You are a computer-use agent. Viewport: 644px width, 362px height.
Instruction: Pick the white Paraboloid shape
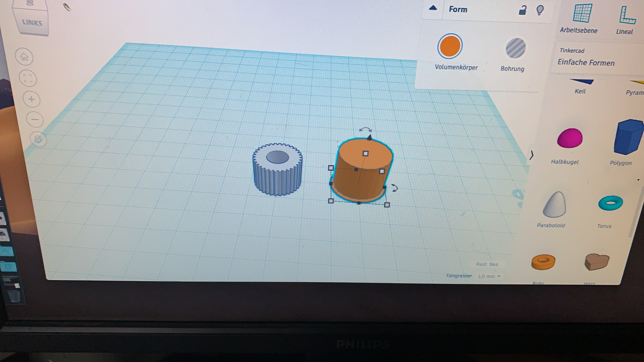point(555,204)
